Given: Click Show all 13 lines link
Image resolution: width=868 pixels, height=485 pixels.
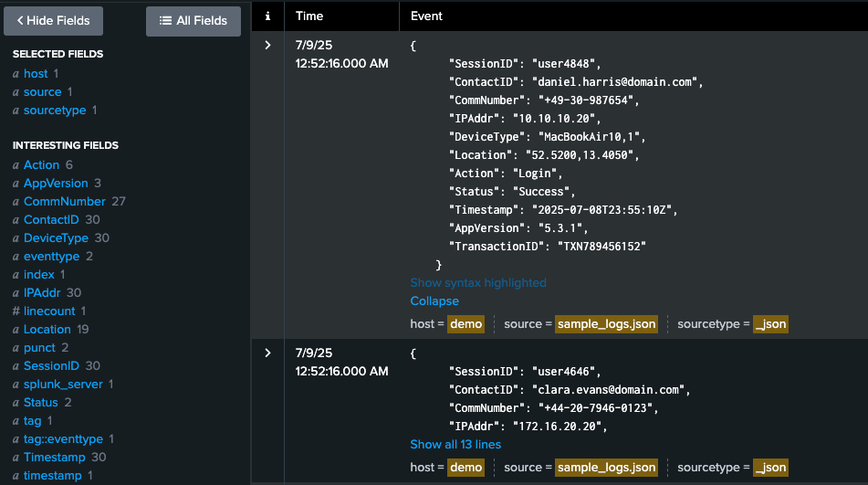Looking at the screenshot, I should (x=455, y=445).
